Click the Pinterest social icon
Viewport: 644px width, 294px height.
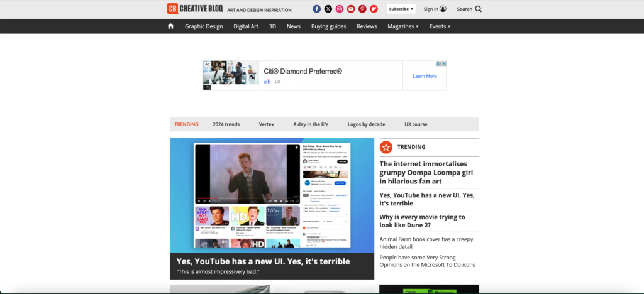click(363, 9)
